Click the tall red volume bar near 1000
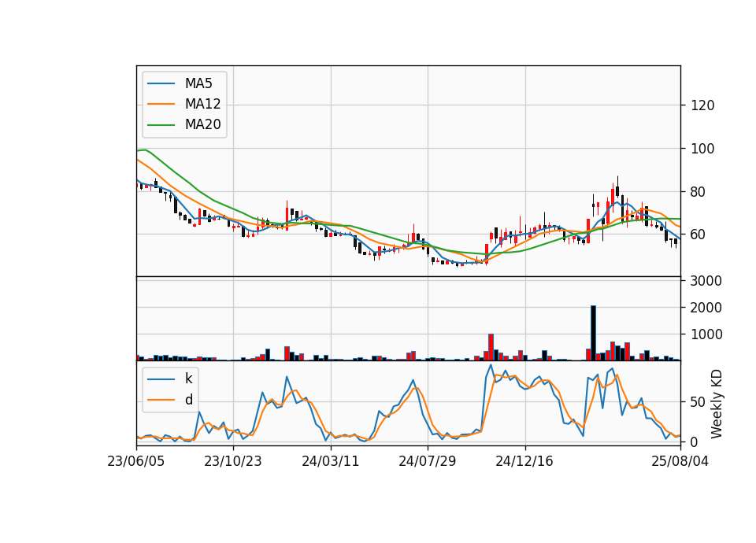Viewport: 756px width, 543px height. click(491, 347)
